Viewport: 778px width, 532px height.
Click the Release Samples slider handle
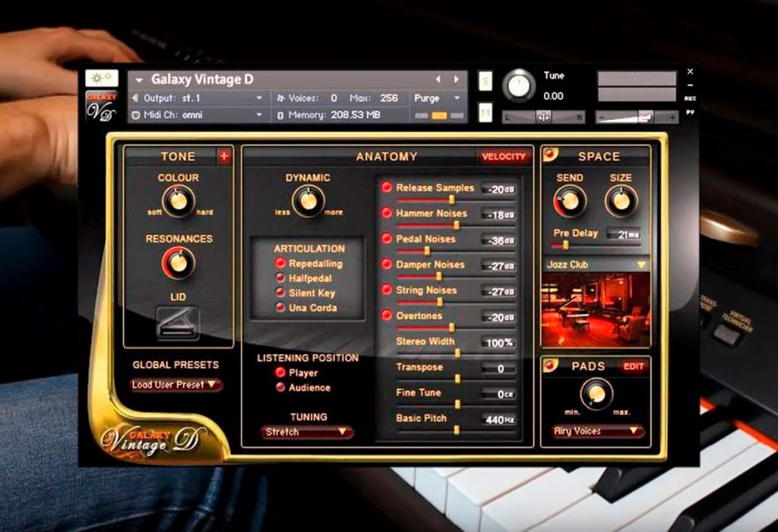point(451,199)
